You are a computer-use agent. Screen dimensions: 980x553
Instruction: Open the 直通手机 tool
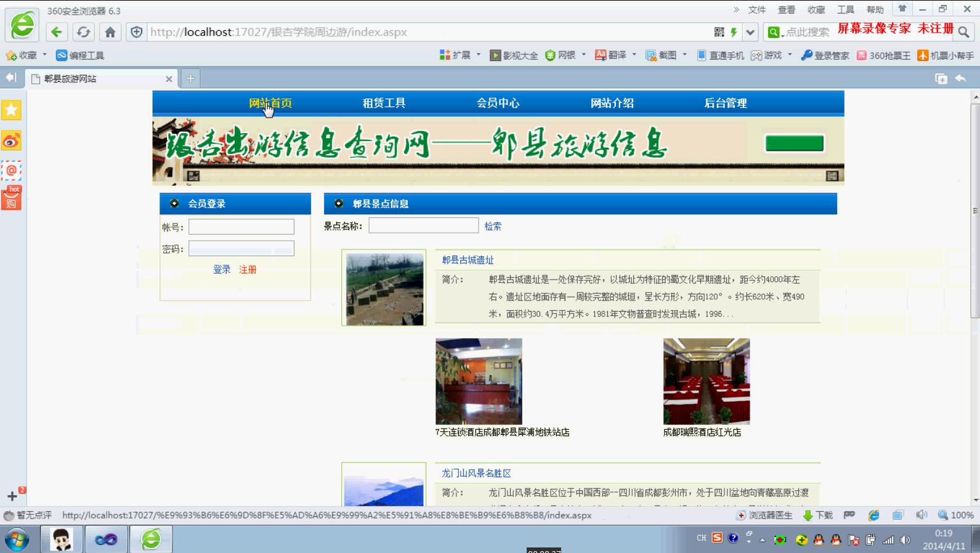[721, 55]
